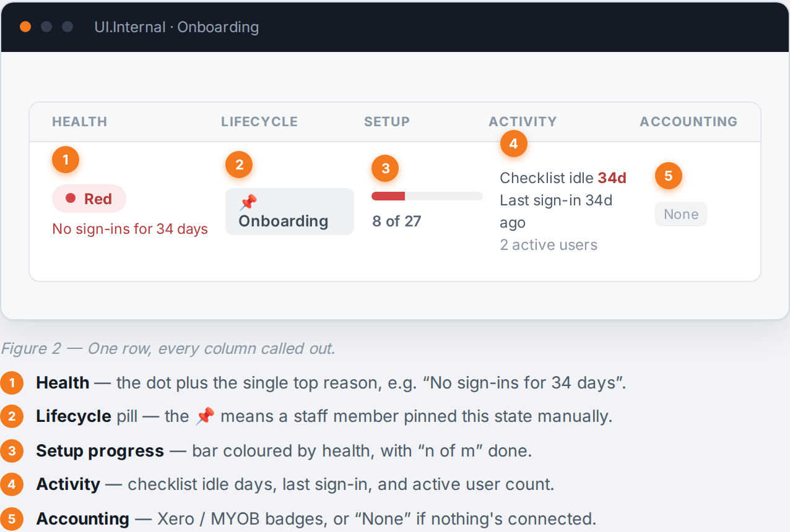
Task: Click legend bullet 1 beside Health description
Action: coord(12,383)
